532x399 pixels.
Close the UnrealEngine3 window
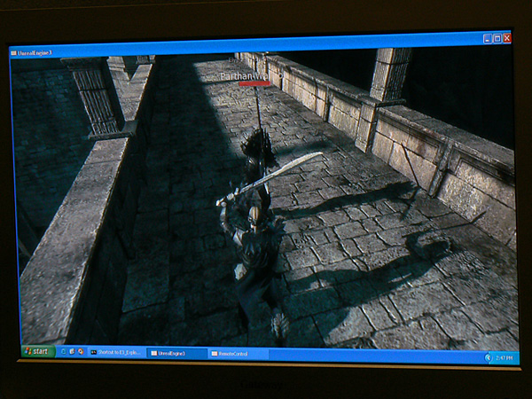[x=506, y=39]
